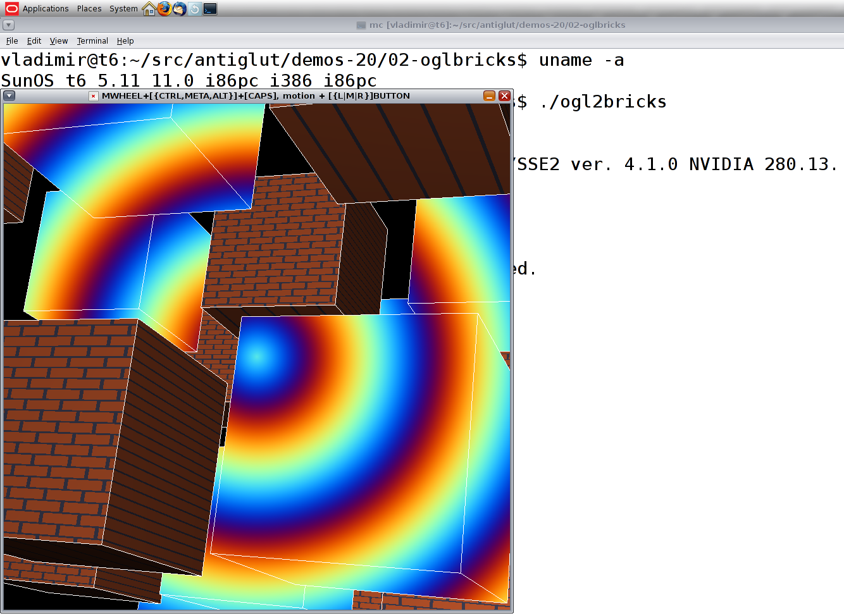Open the Terminal menu
This screenshot has height=616, width=844.
(x=92, y=41)
